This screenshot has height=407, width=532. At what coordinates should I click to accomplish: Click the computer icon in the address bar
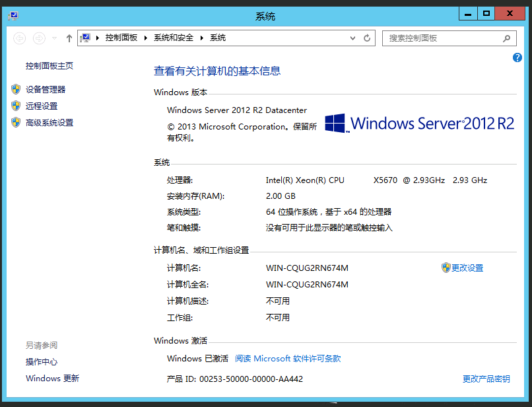point(85,38)
